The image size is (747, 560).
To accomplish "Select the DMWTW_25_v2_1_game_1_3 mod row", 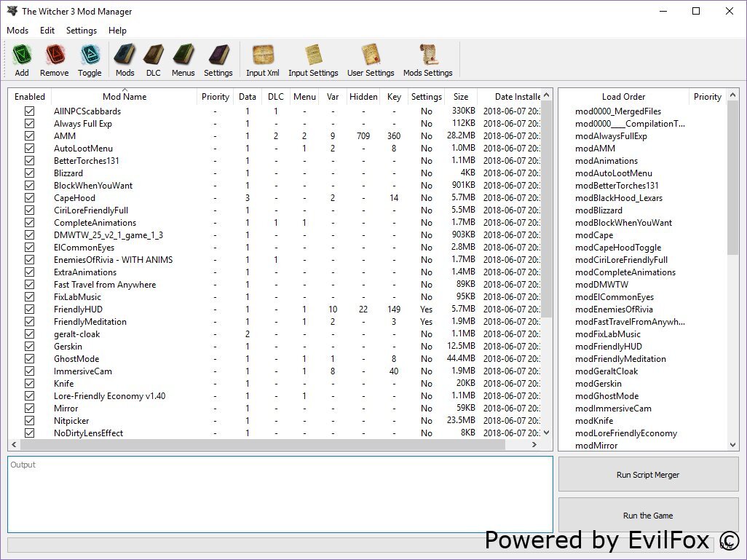I will [x=274, y=235].
